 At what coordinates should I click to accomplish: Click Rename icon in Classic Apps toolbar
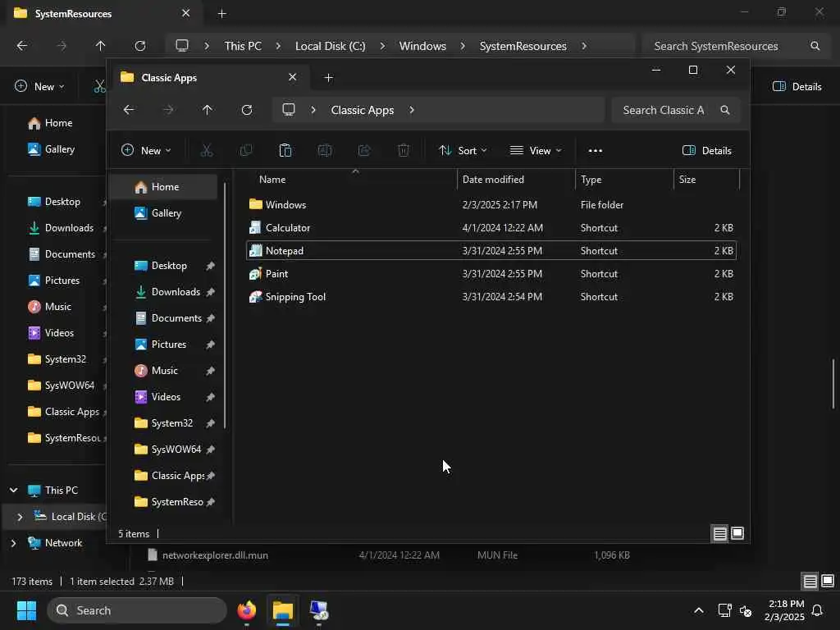pyautogui.click(x=325, y=151)
